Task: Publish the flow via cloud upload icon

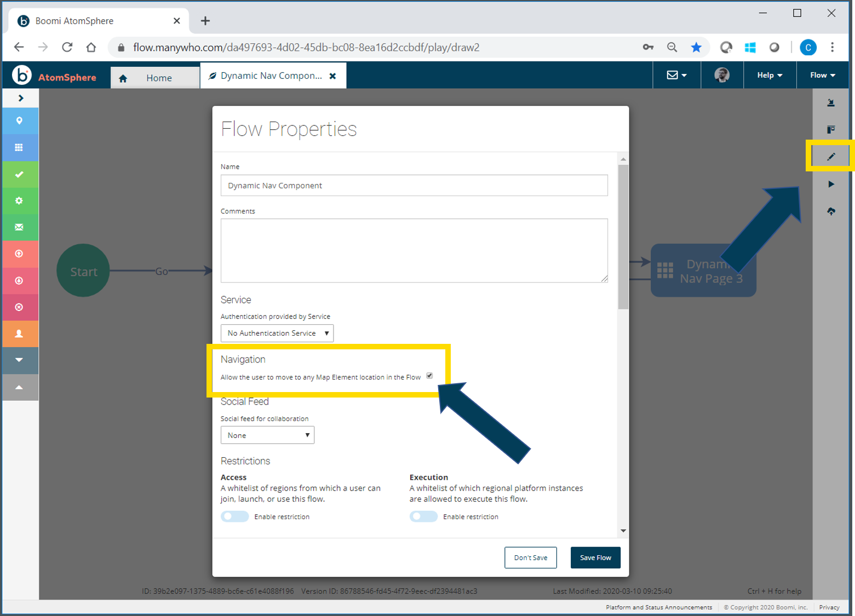Action: tap(830, 211)
